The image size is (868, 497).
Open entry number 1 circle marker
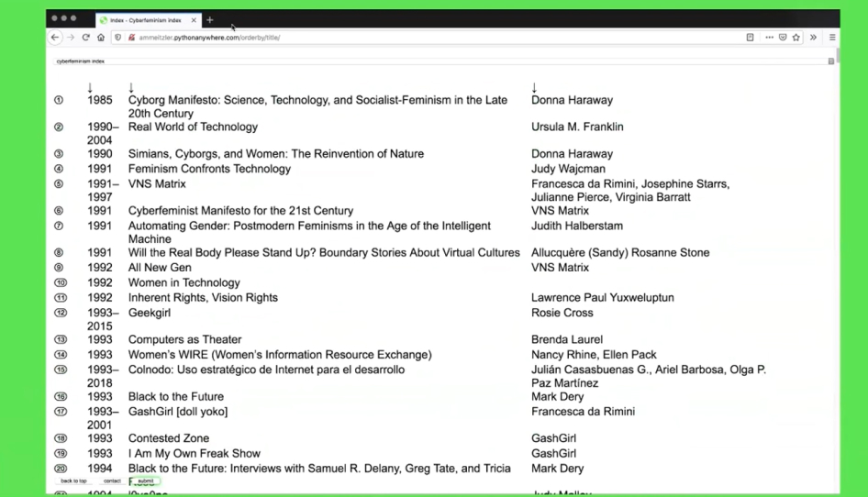pyautogui.click(x=59, y=100)
